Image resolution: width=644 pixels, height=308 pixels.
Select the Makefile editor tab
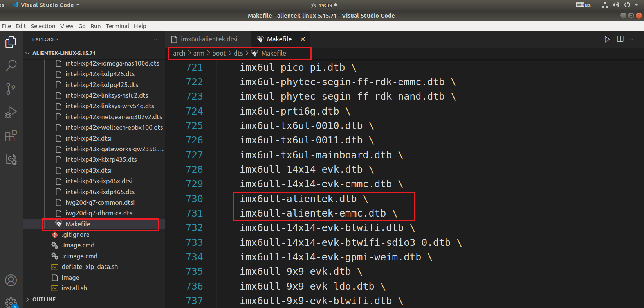pyautogui.click(x=279, y=39)
